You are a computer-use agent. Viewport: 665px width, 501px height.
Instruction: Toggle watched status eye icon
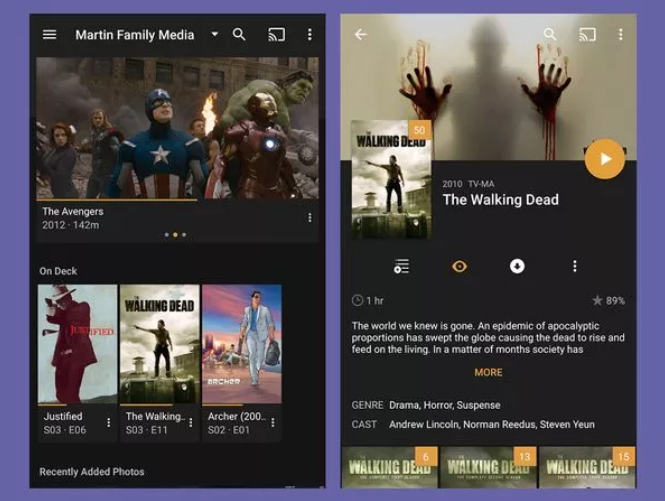pyautogui.click(x=459, y=266)
